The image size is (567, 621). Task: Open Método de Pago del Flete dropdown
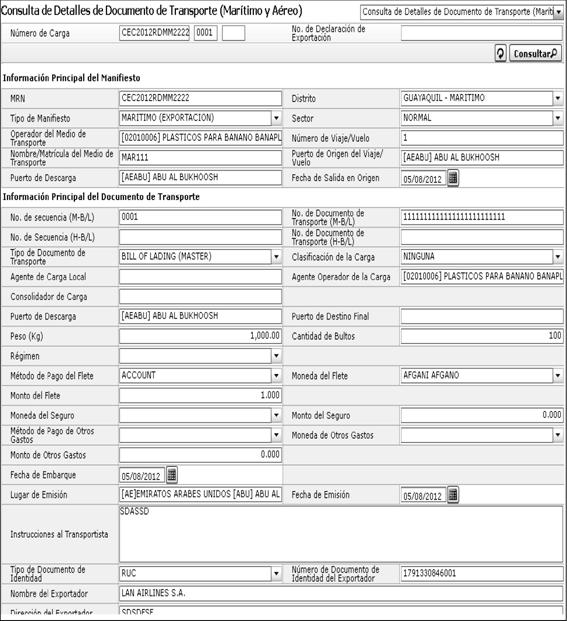pos(276,375)
